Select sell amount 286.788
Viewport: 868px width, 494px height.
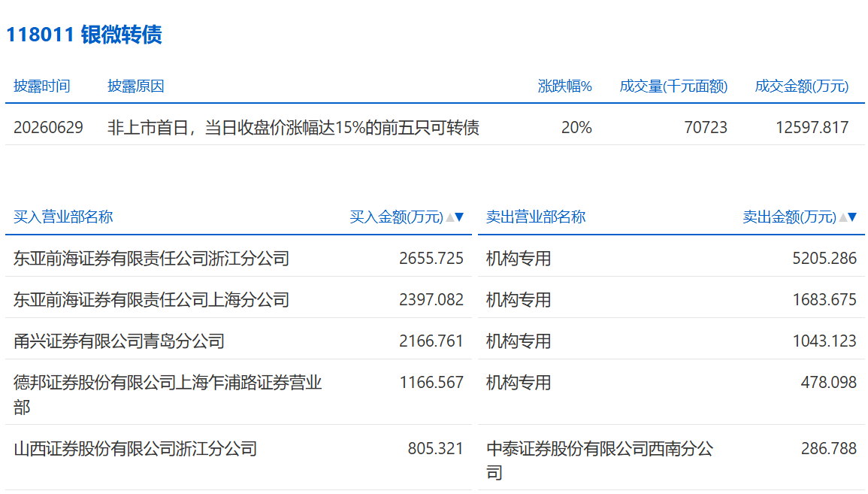[829, 449]
